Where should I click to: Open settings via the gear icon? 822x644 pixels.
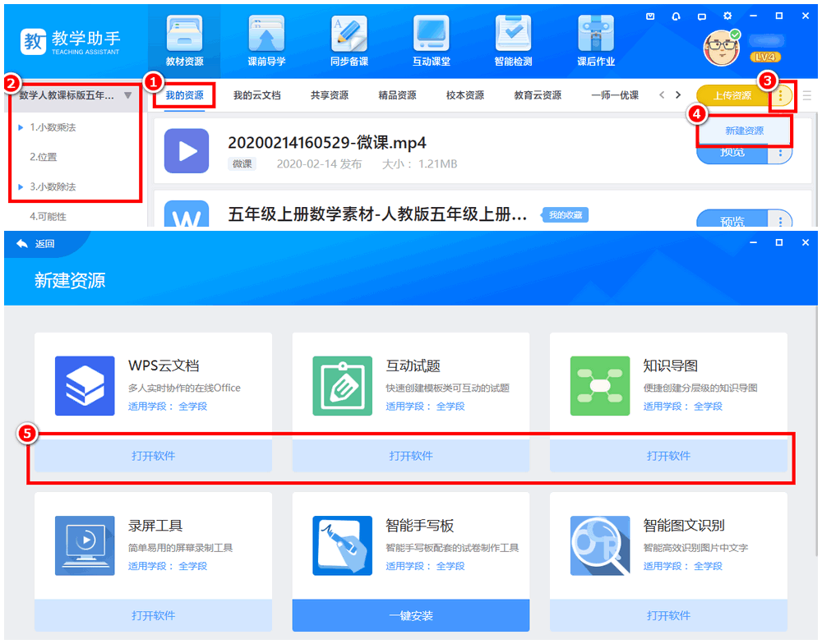click(727, 16)
